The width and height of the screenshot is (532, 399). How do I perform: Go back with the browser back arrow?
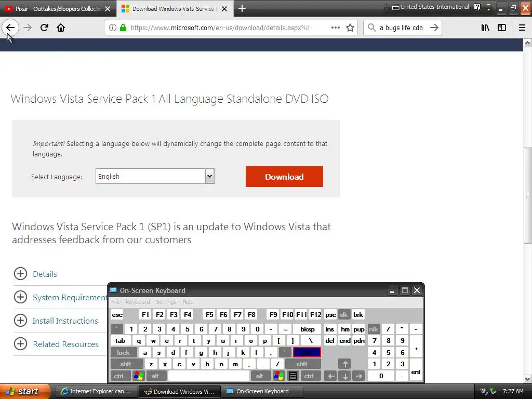pyautogui.click(x=10, y=28)
